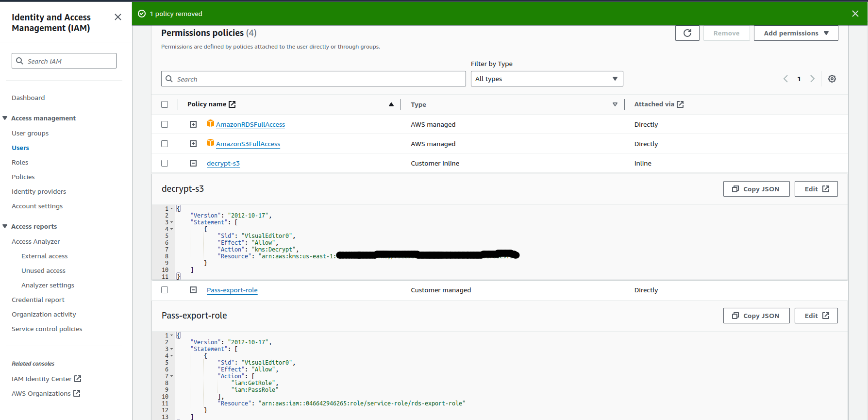Edit the Pass-export-role policy
Screen dimensions: 868x420
coord(816,316)
